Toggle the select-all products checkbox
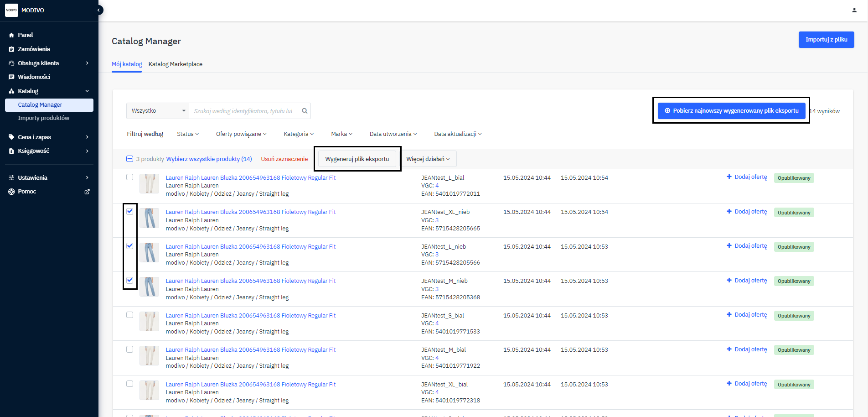The height and width of the screenshot is (417, 868). pos(129,159)
